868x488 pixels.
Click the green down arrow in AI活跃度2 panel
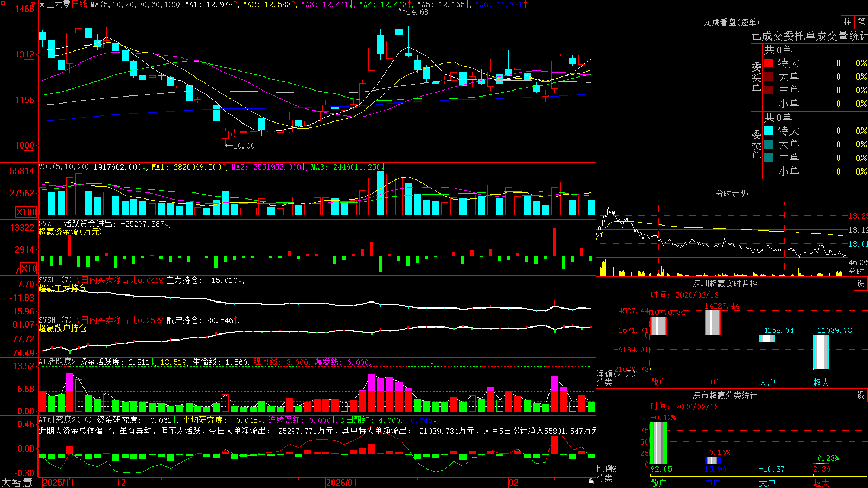click(x=432, y=362)
